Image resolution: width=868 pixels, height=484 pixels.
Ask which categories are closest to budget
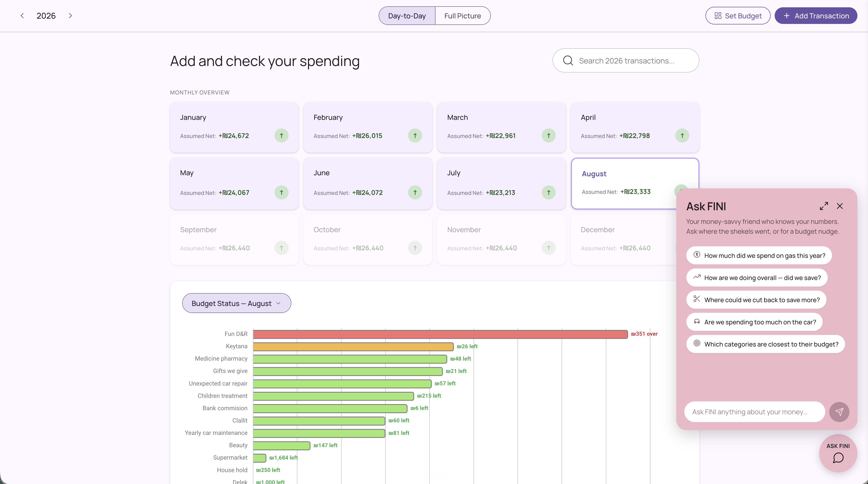coord(766,344)
